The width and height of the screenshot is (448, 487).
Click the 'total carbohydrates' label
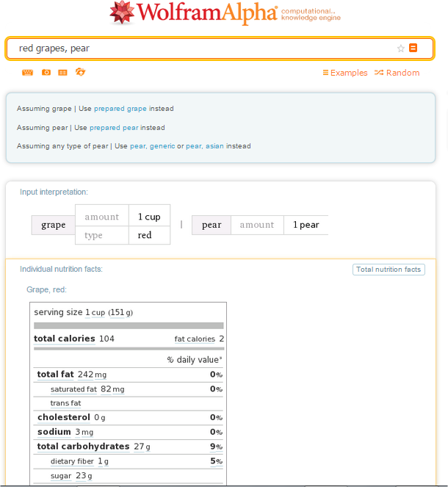tap(84, 447)
